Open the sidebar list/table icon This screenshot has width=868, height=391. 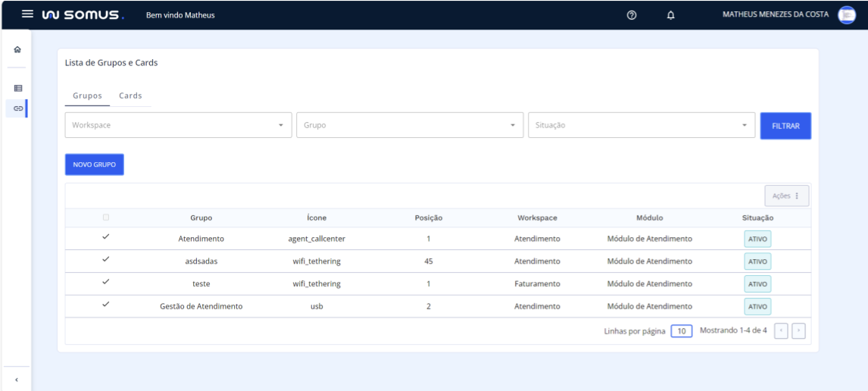(x=17, y=89)
